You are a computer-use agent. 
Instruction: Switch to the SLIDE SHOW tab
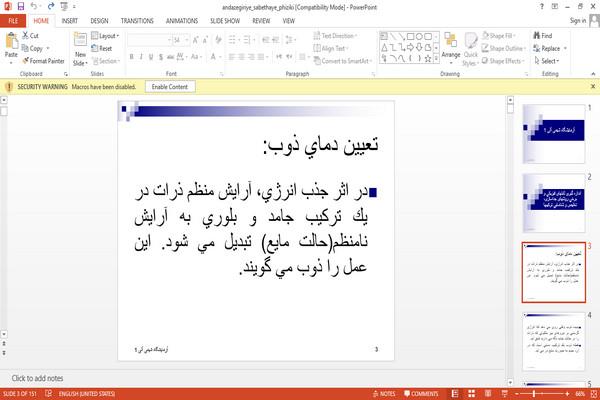coord(225,21)
